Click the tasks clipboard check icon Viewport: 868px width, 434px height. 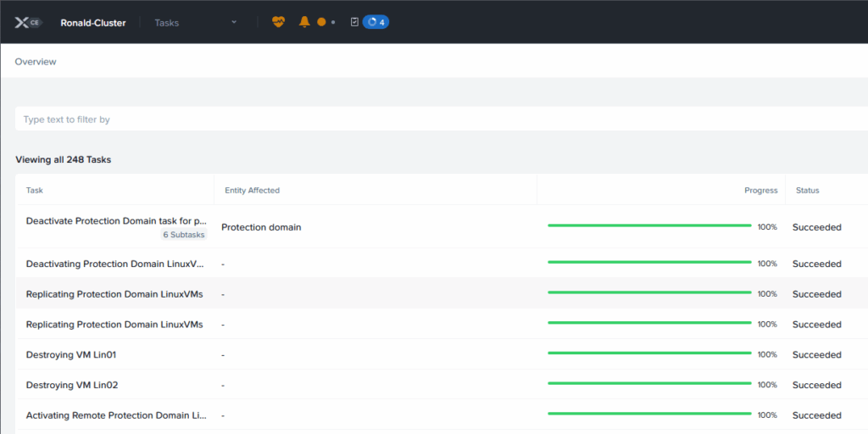click(x=354, y=22)
